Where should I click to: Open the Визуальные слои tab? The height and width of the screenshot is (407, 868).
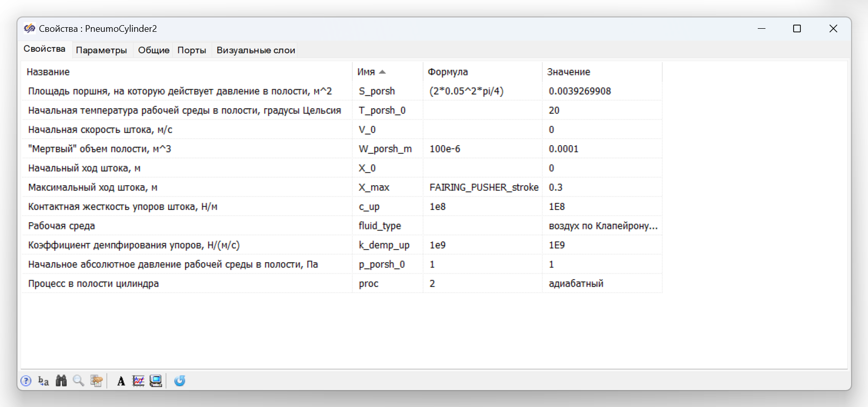pyautogui.click(x=256, y=50)
